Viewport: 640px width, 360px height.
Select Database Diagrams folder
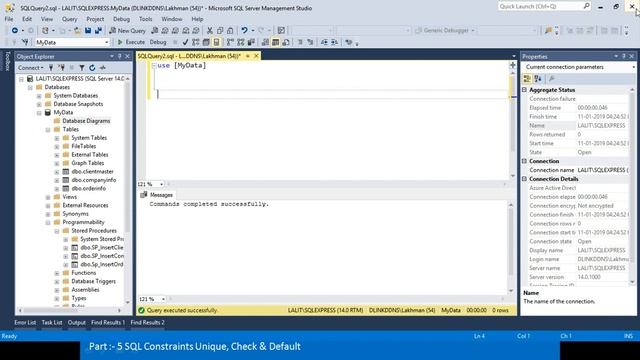(x=86, y=121)
